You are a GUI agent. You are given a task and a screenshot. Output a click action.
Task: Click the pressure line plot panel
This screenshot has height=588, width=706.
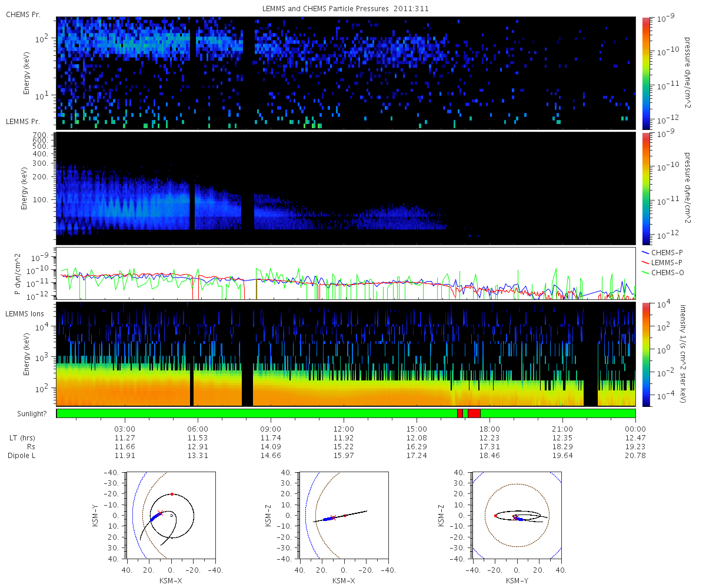(346, 273)
